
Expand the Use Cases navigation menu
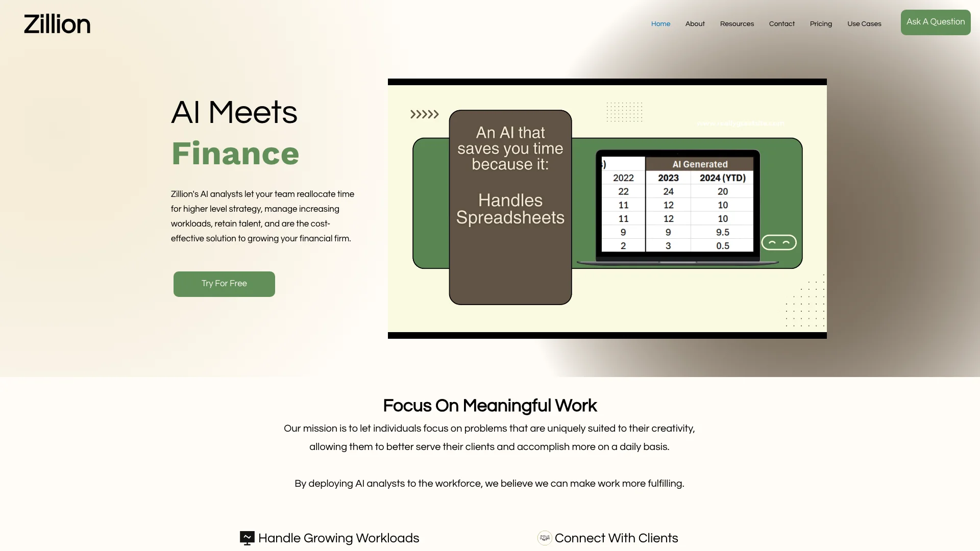864,23
